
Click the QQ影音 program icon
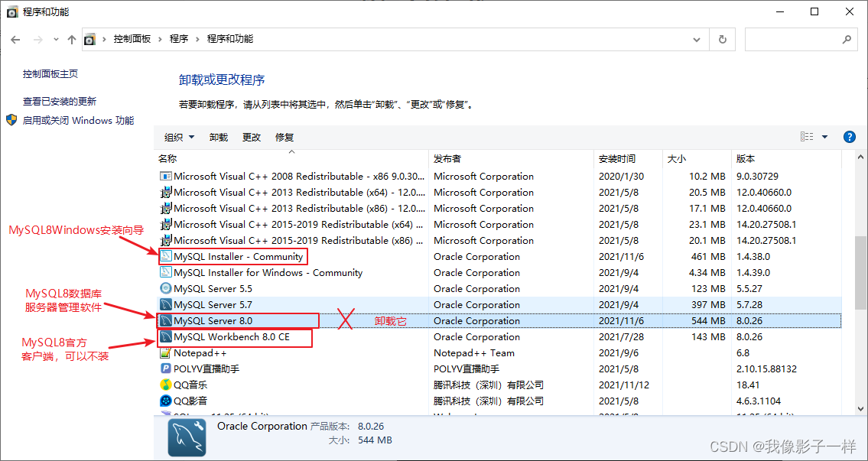[x=165, y=401]
